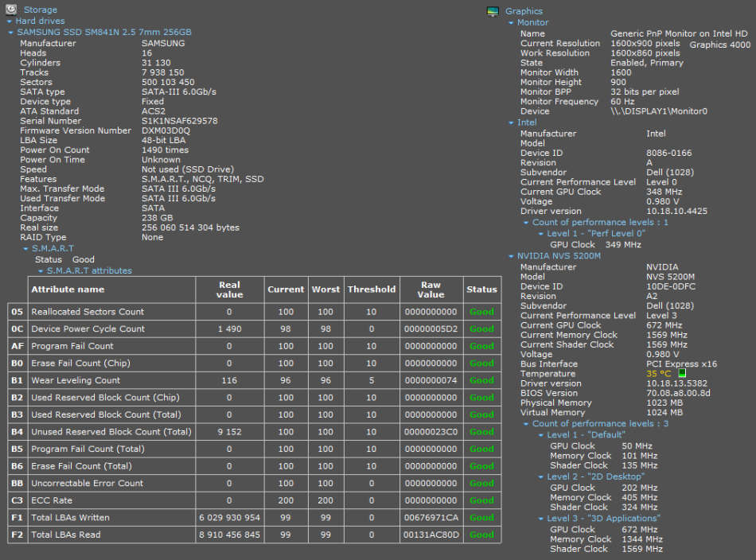Screen dimensions: 756x560
Task: Click the green temperature indicator icon
Action: [682, 374]
